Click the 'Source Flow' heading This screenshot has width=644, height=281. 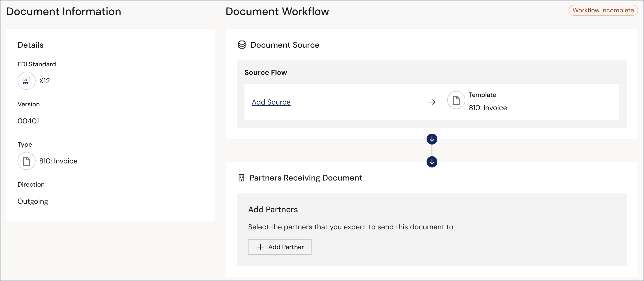point(265,72)
